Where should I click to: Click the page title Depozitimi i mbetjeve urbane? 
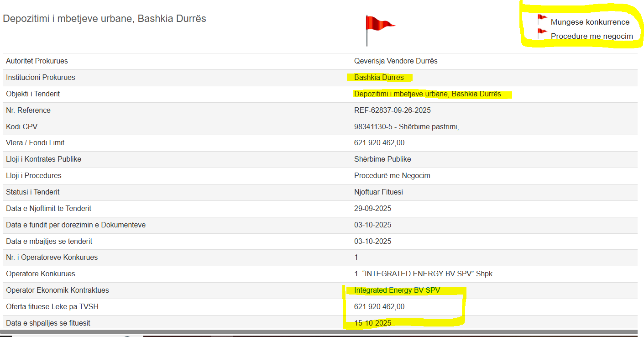tap(105, 19)
